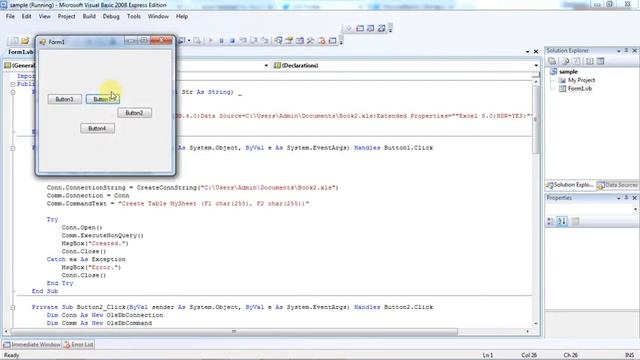This screenshot has width=640, height=360.
Task: Collapse the Button1_Click sub outline node
Action: pyautogui.click(x=13, y=148)
